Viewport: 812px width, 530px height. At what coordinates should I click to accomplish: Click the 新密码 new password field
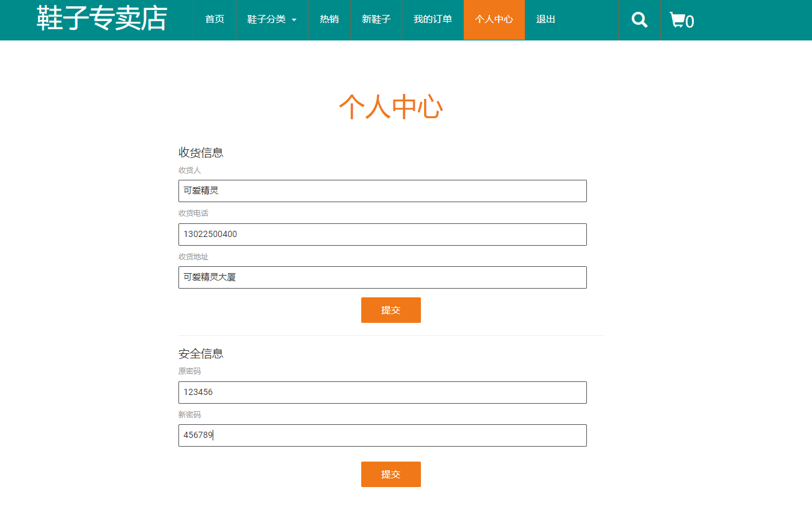(382, 435)
